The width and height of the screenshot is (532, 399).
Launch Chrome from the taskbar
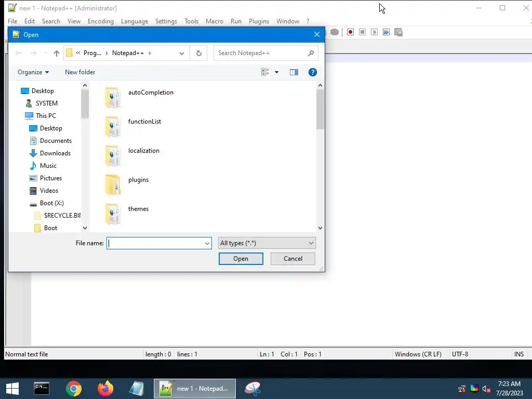(74, 389)
